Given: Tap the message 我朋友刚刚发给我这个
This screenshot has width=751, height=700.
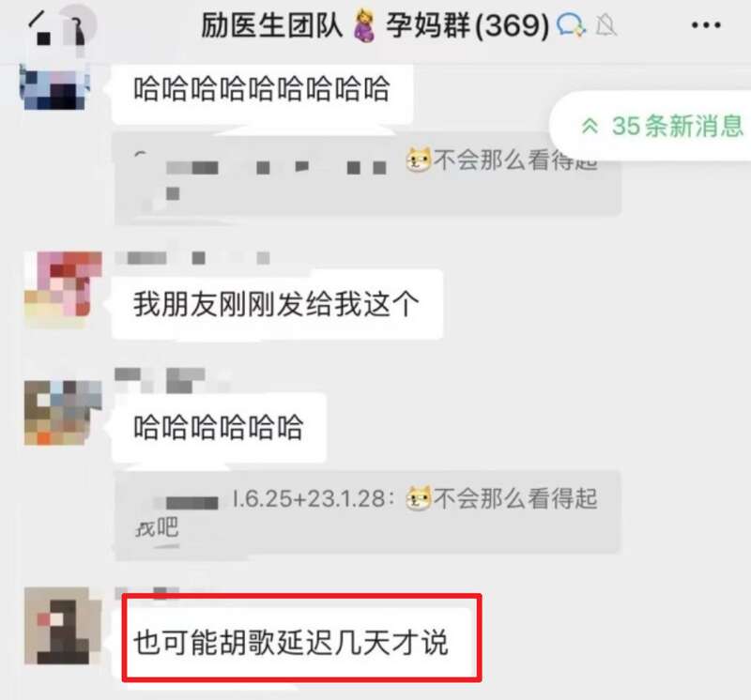Looking at the screenshot, I should click(x=277, y=305).
